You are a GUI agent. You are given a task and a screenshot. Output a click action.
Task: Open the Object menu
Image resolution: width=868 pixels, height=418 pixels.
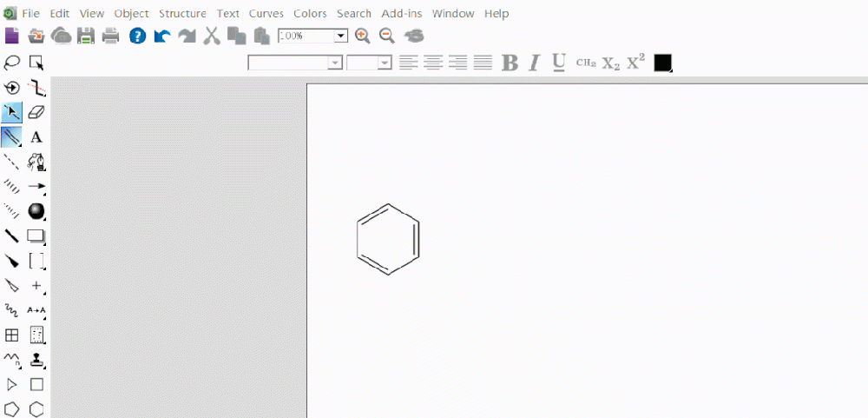coord(132,13)
